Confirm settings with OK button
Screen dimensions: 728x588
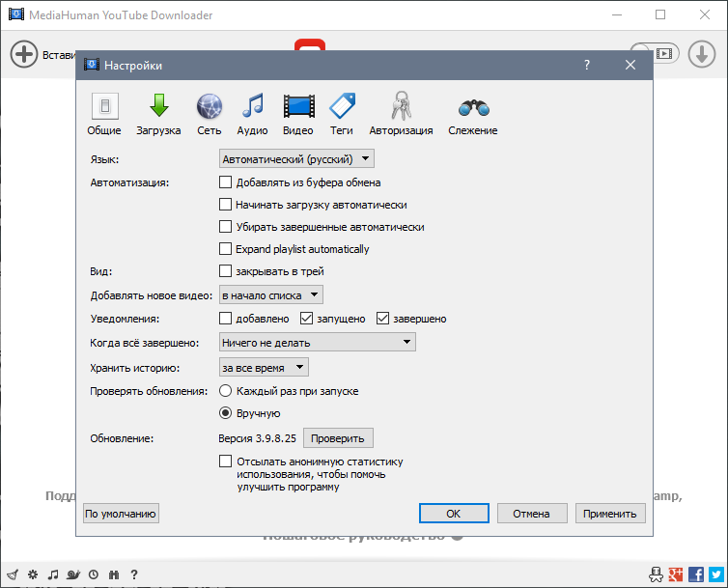point(454,514)
